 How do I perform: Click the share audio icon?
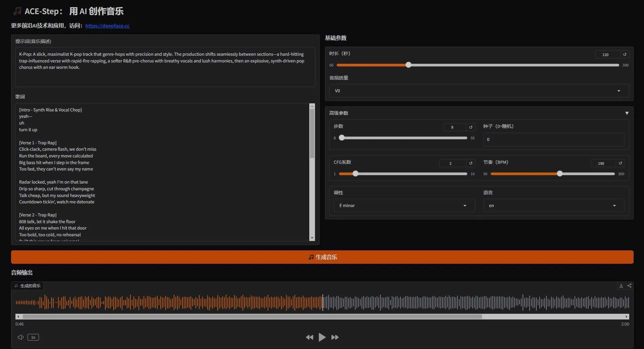pos(629,286)
